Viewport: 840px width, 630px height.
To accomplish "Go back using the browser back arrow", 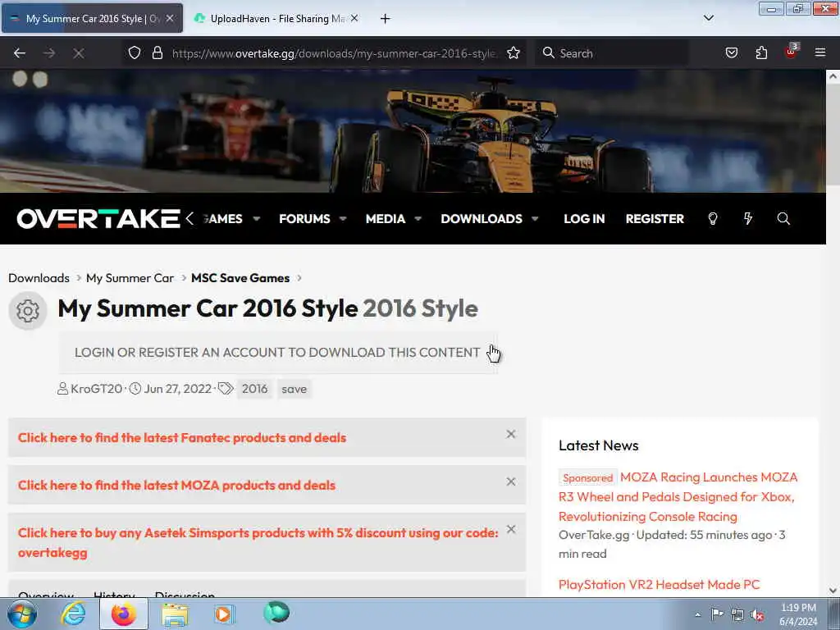I will (20, 53).
